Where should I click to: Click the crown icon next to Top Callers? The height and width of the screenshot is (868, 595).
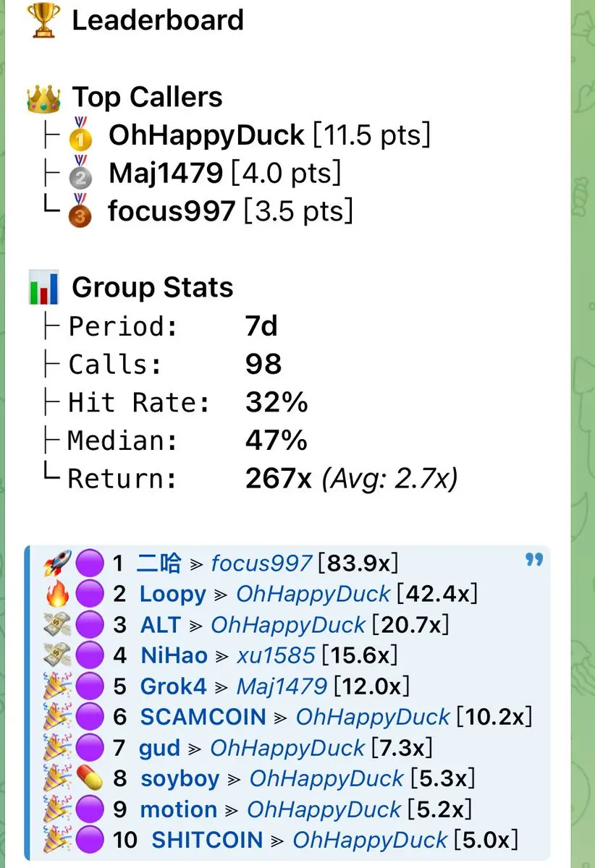pyautogui.click(x=43, y=98)
